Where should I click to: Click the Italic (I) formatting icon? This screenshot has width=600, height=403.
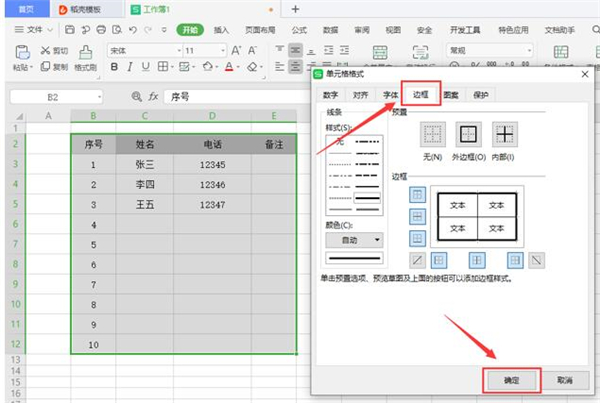point(130,67)
